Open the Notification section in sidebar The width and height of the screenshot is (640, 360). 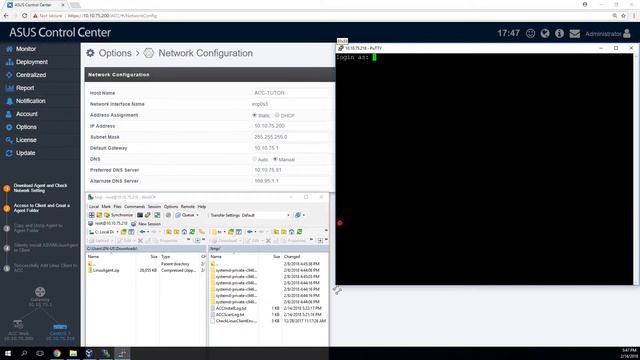[x=31, y=101]
